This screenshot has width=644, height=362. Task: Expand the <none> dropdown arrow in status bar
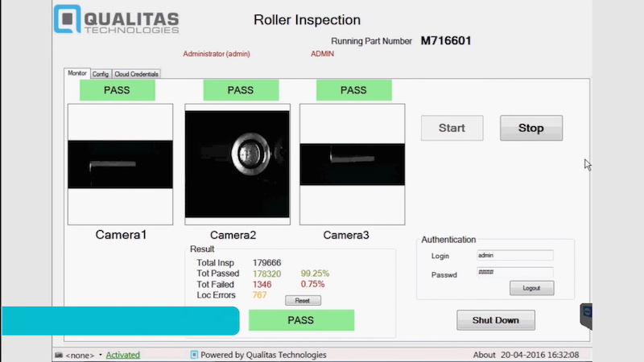click(x=100, y=355)
